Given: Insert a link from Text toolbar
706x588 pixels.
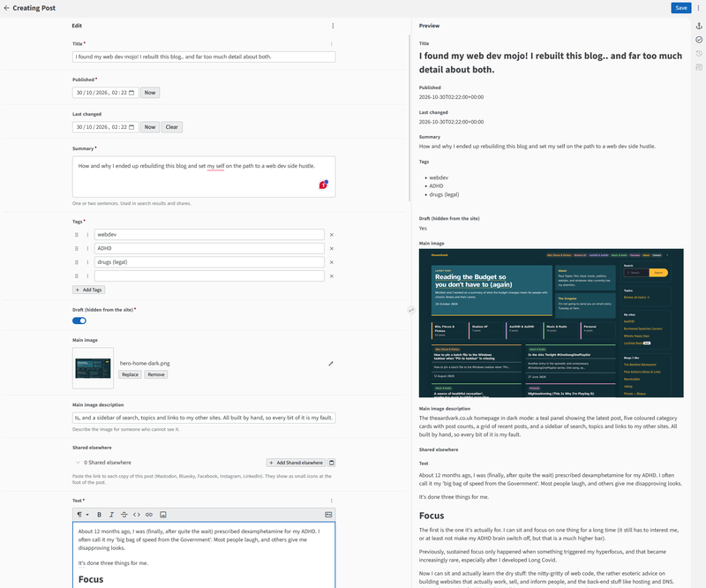Looking at the screenshot, I should tap(149, 515).
